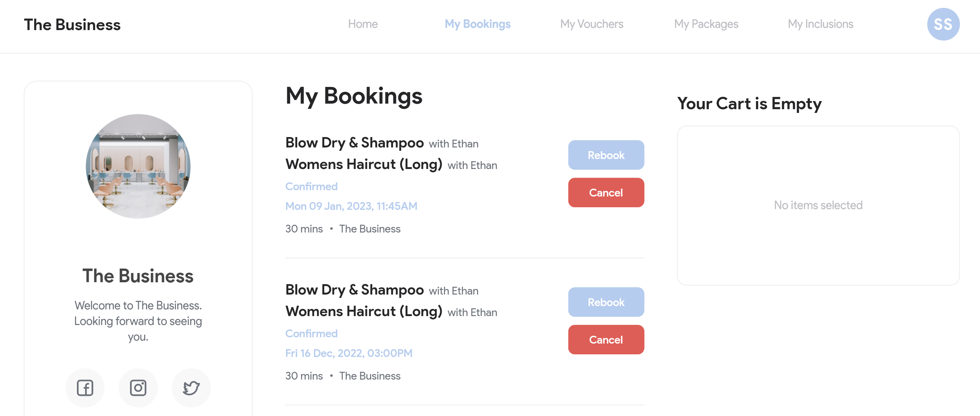Click the 'Your Cart is Empty' heading
980x416 pixels.
tap(749, 103)
